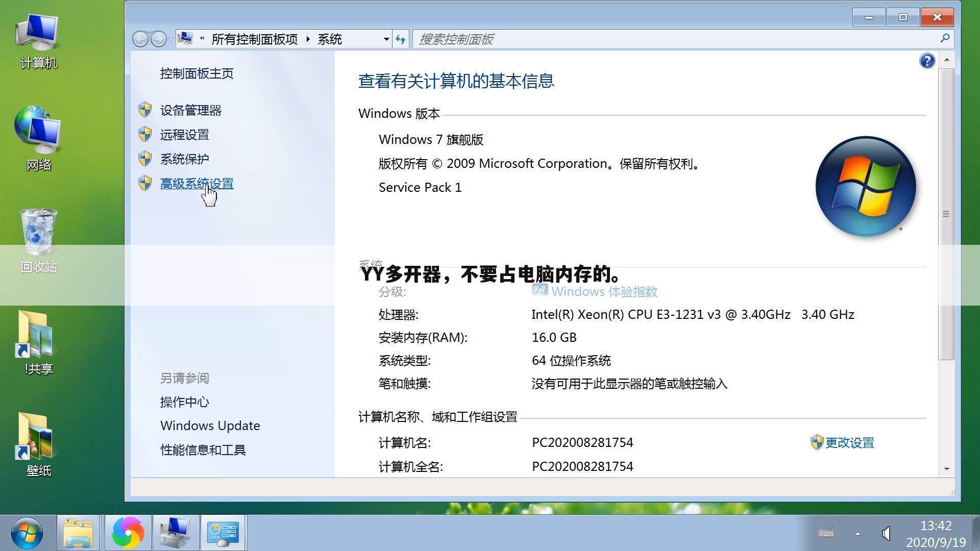Click the volume speaker tray icon
Viewport: 980px width, 551px height.
click(x=887, y=534)
